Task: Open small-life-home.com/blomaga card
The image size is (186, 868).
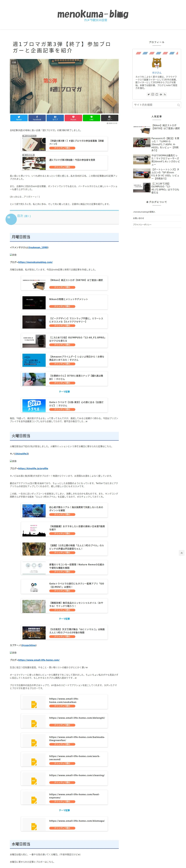Action: click(x=64, y=824)
